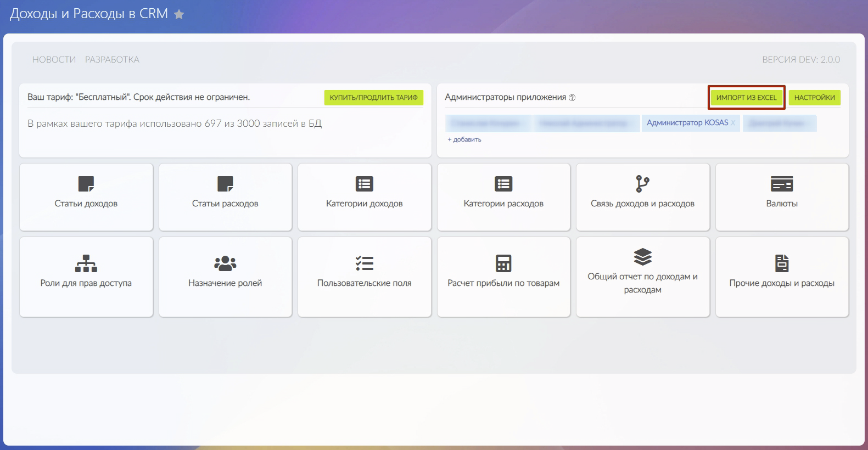Open Категории доходов list icon
This screenshot has height=450, width=868.
(365, 184)
